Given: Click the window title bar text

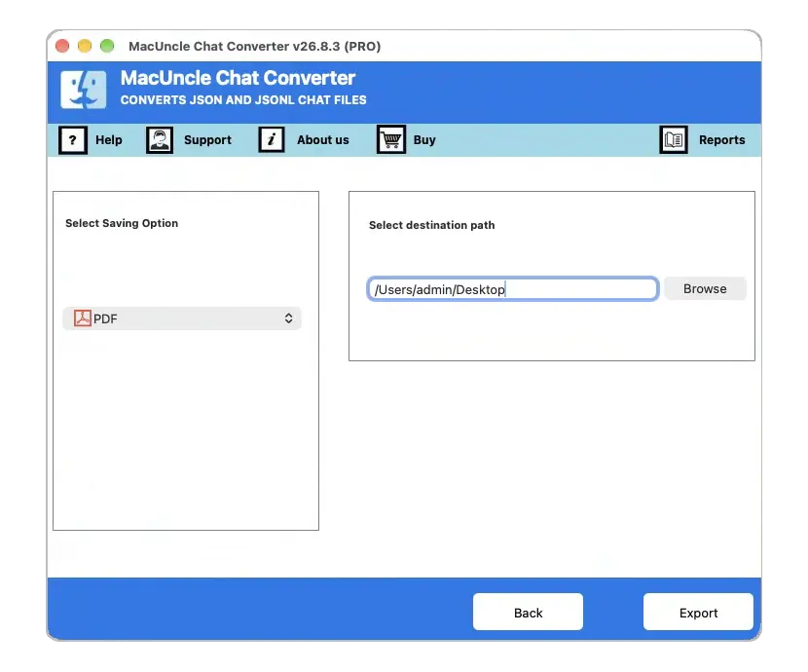Looking at the screenshot, I should click(x=254, y=47).
